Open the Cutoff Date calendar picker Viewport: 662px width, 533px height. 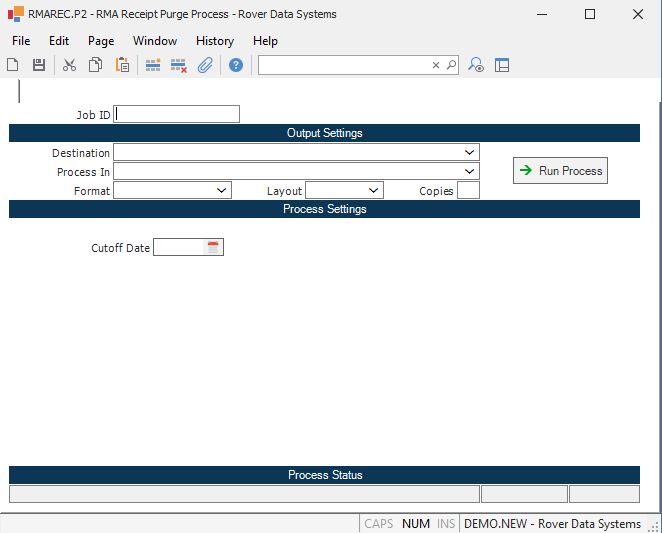(x=213, y=247)
